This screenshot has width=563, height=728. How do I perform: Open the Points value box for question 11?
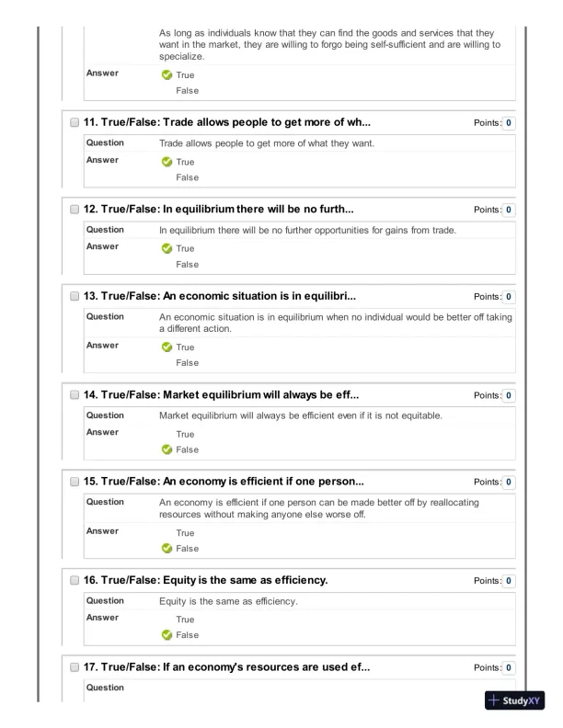[x=509, y=122]
